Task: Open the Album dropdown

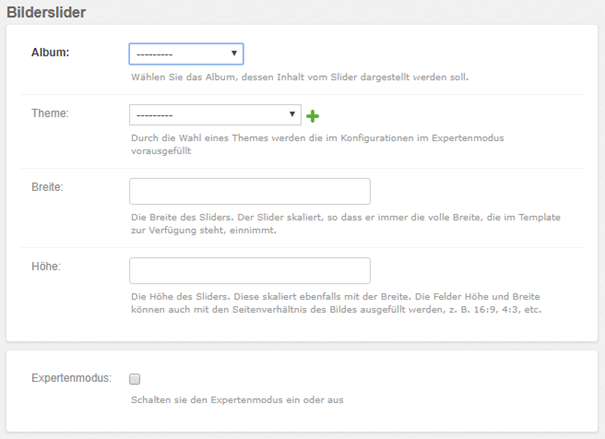Action: (x=186, y=54)
